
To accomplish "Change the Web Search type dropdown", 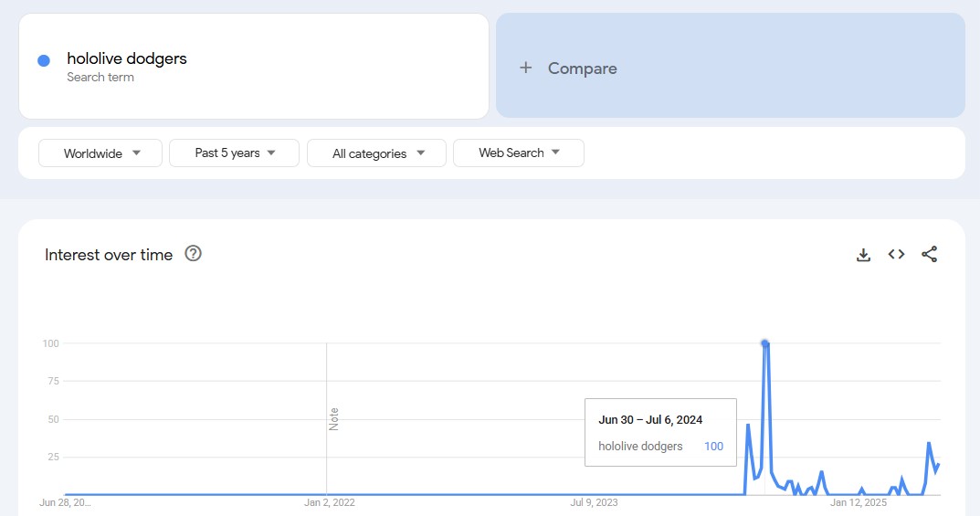I will click(x=518, y=153).
